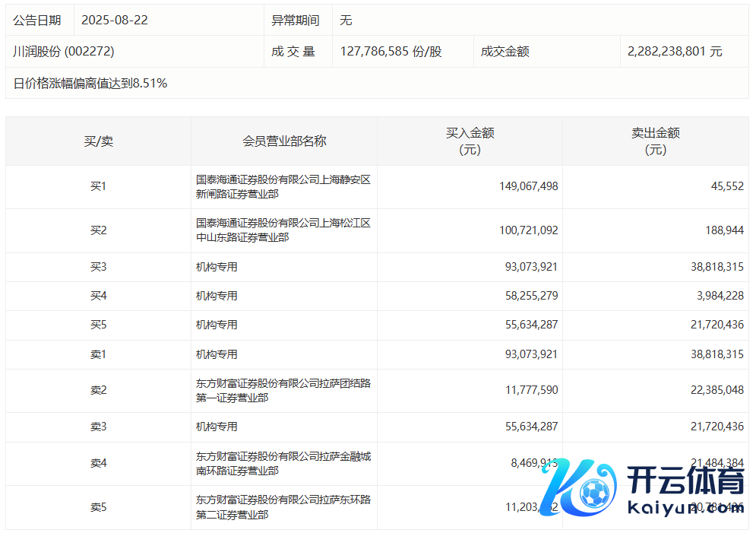
Task: Click the 会员营业部名称 column header
Action: pos(284,141)
